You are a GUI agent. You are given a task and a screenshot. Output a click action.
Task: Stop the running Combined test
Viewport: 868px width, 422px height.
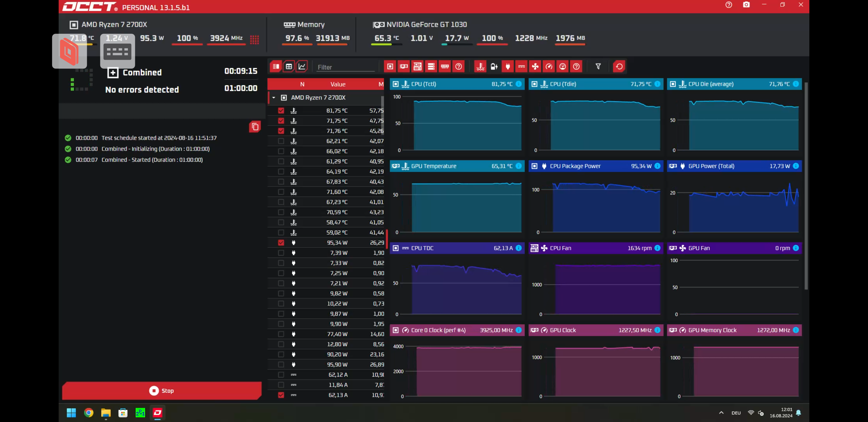(x=162, y=391)
